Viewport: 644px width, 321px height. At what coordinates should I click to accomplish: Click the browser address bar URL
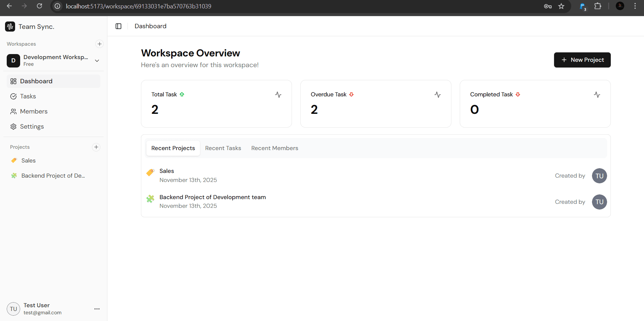click(x=139, y=6)
